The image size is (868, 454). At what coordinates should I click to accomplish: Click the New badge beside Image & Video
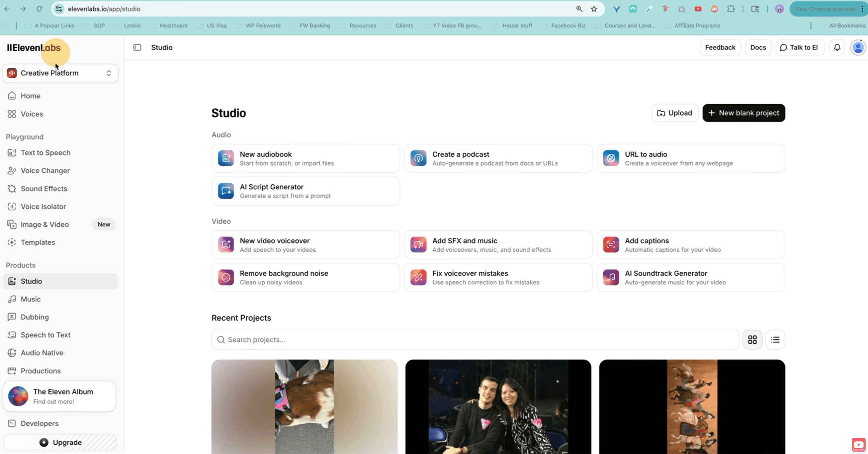click(x=104, y=224)
